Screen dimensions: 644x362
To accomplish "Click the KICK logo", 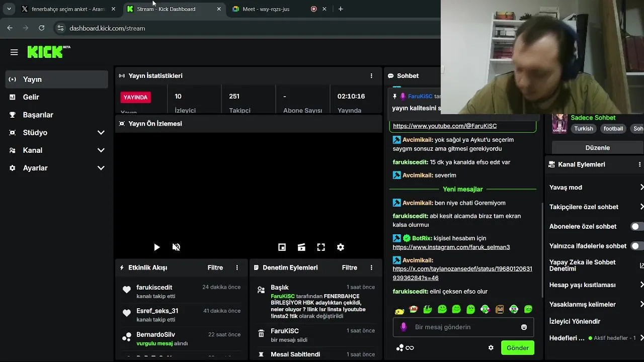I will coord(49,52).
